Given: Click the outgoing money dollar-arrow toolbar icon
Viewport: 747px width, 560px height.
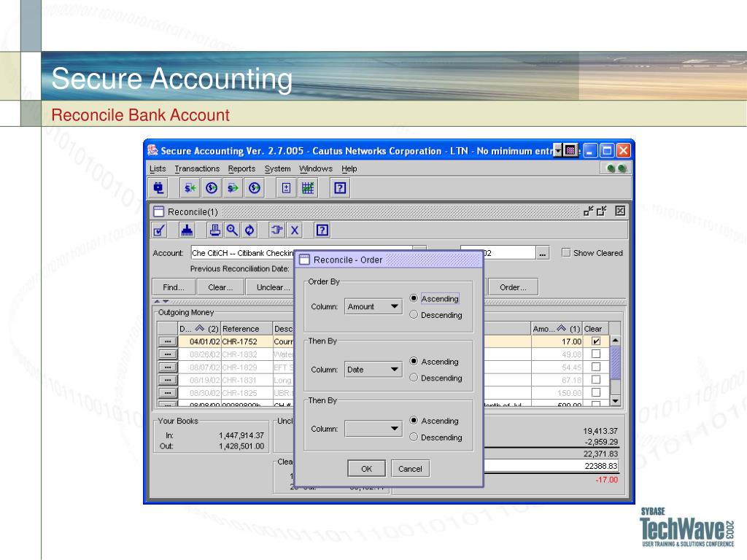Looking at the screenshot, I should [x=233, y=188].
